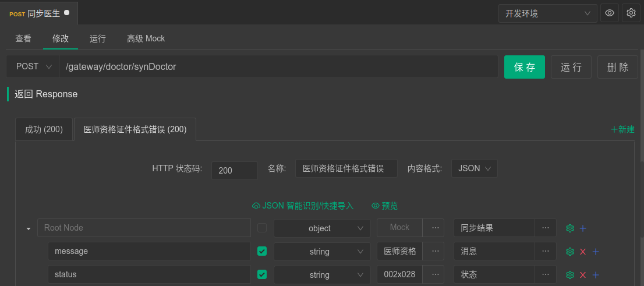644x286 pixels.
Task: Delete the message field row
Action: [x=583, y=252]
